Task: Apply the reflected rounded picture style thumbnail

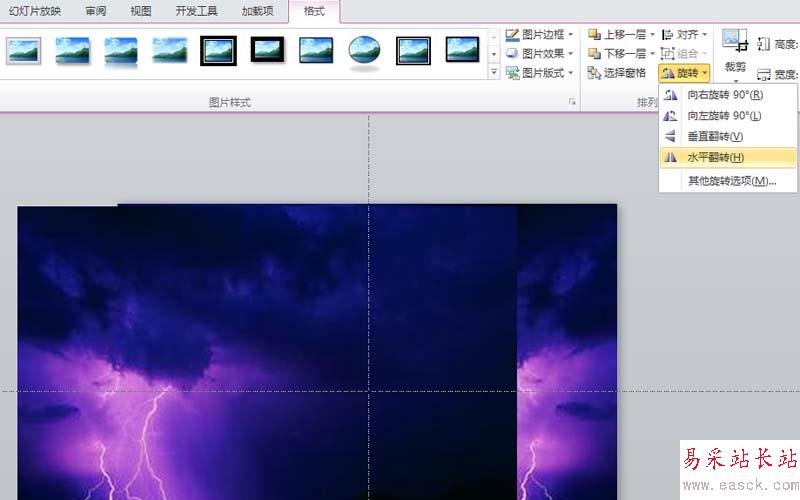Action: pyautogui.click(x=121, y=52)
